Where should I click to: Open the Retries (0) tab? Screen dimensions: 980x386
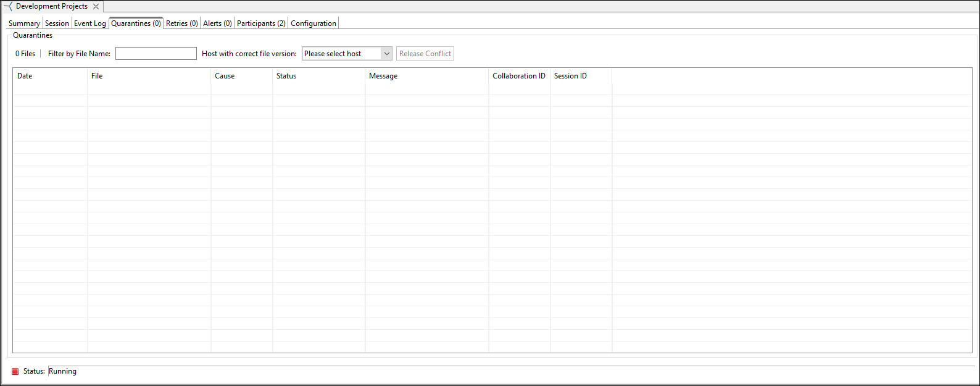point(182,23)
